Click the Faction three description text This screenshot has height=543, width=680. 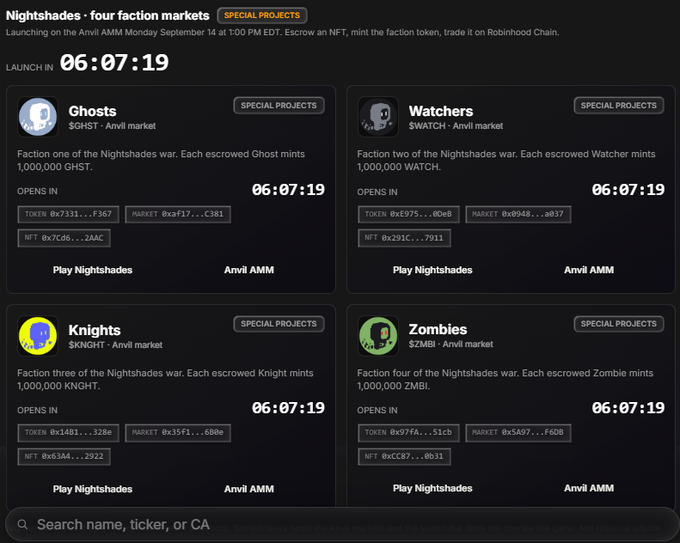(165, 379)
